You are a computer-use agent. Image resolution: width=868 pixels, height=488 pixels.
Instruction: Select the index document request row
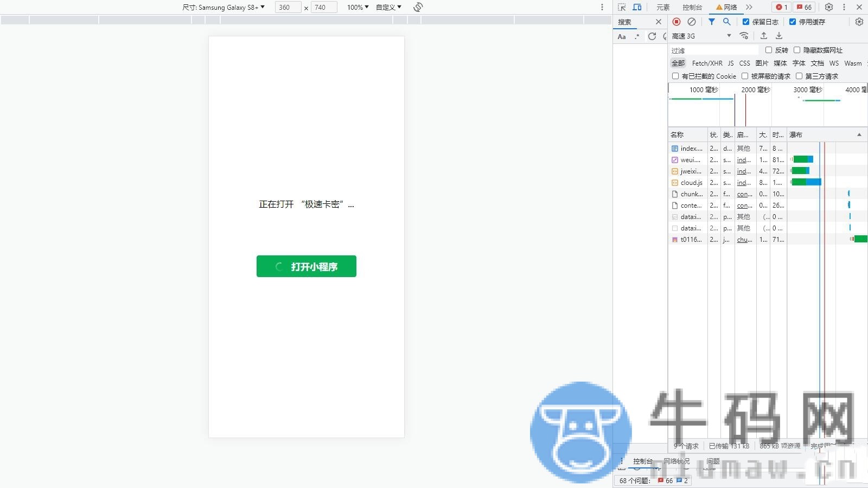(768, 148)
